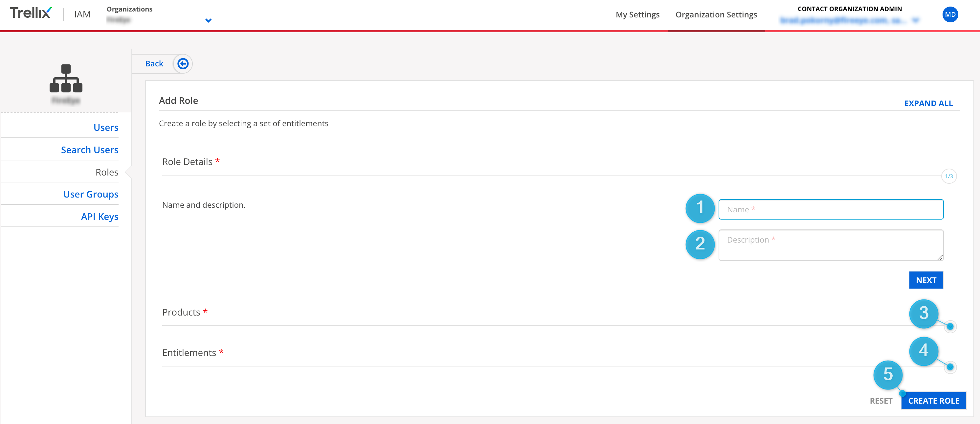Switch to Organization Settings
Screen dimensions: 980x424
[x=716, y=14]
